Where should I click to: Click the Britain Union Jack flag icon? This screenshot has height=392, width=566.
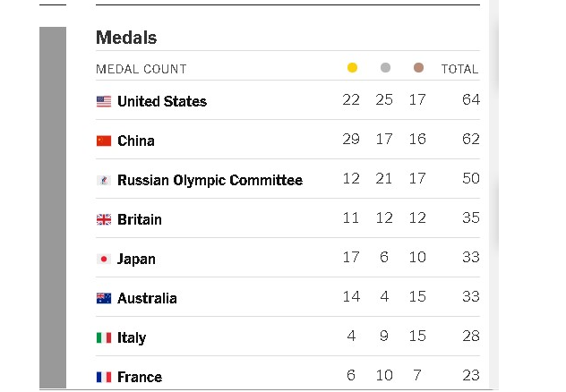[104, 219]
